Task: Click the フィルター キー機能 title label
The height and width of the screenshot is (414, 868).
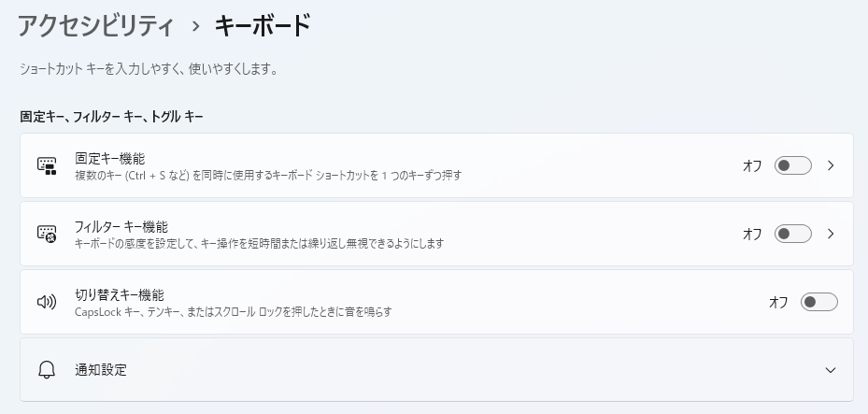Action: (121, 226)
